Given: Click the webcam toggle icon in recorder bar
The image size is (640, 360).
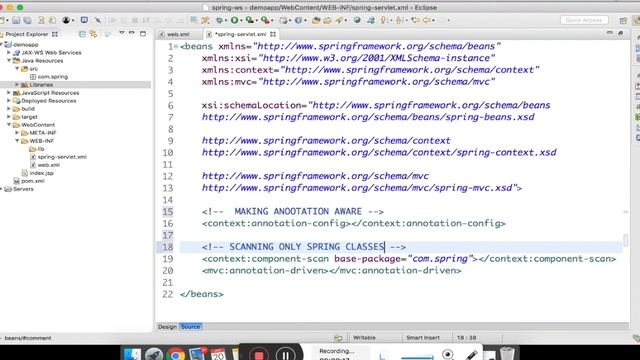Looking at the screenshot, I should [x=448, y=354].
